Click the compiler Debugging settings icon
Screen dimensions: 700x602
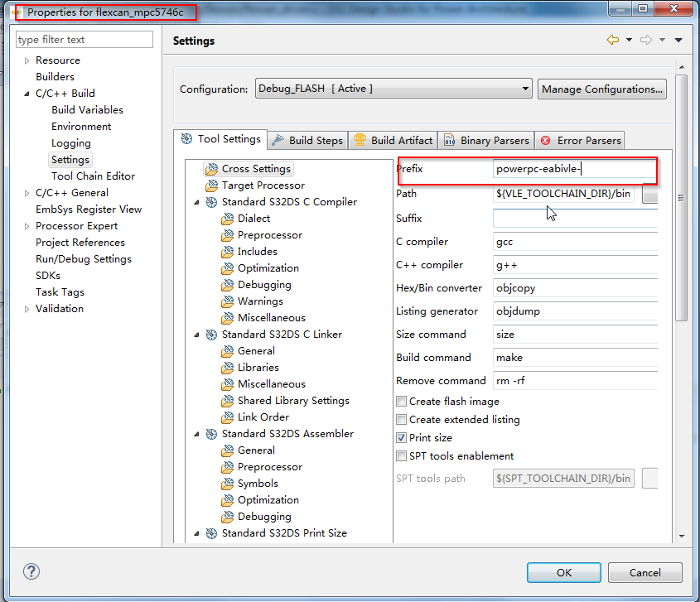(227, 285)
